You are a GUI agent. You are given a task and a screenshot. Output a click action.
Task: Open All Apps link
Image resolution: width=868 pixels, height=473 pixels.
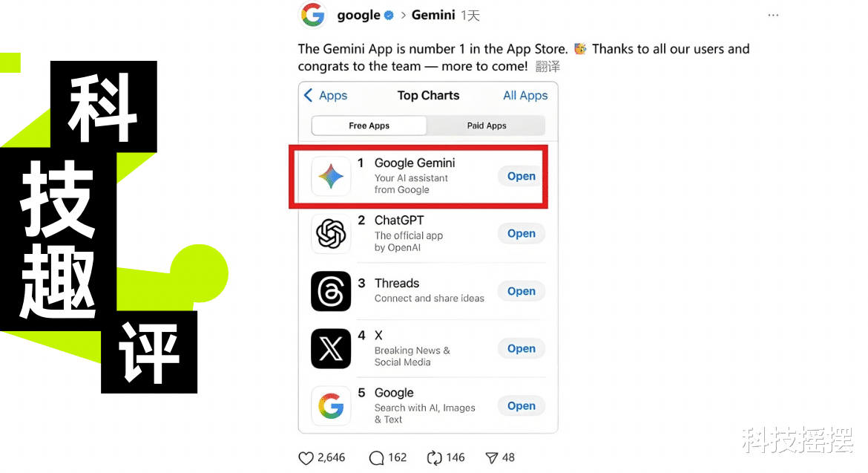(525, 95)
